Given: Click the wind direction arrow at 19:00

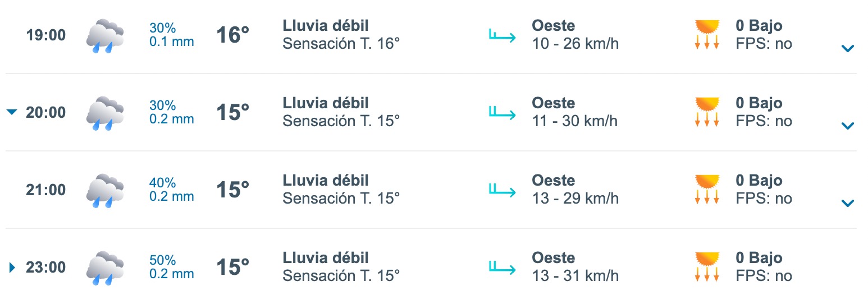Looking at the screenshot, I should pos(502,36).
